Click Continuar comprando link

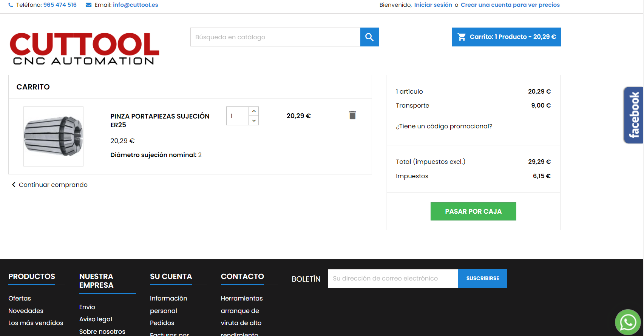pyautogui.click(x=50, y=185)
